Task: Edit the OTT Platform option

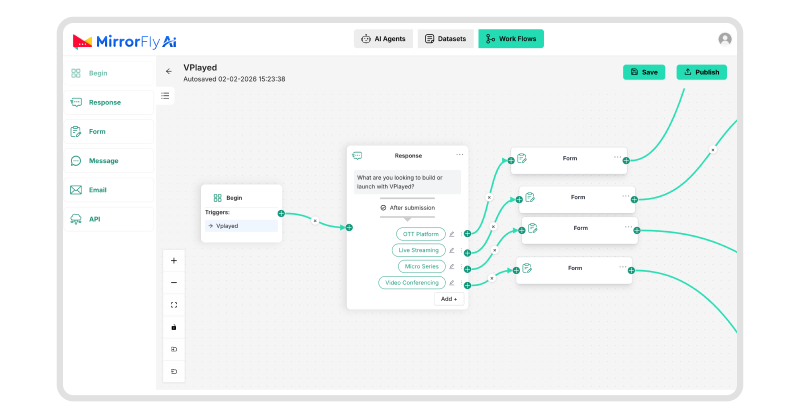Action: coord(452,234)
